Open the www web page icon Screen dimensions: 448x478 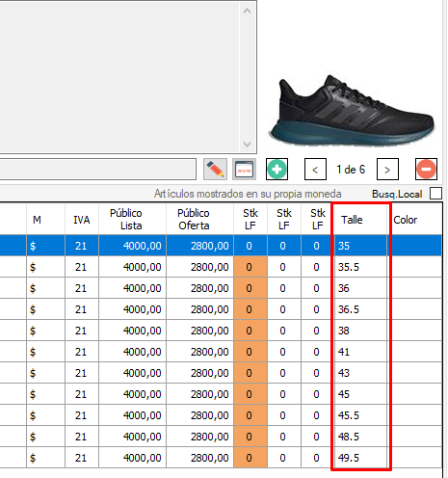point(244,169)
